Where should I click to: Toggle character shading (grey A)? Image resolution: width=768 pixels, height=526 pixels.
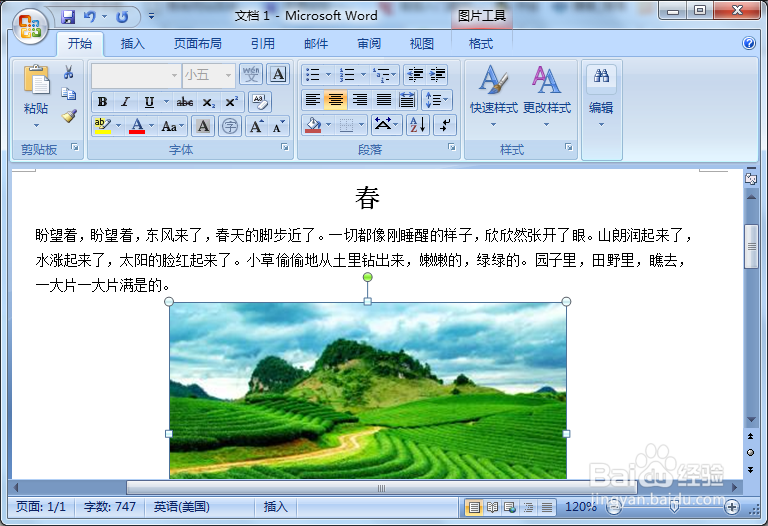tap(203, 126)
